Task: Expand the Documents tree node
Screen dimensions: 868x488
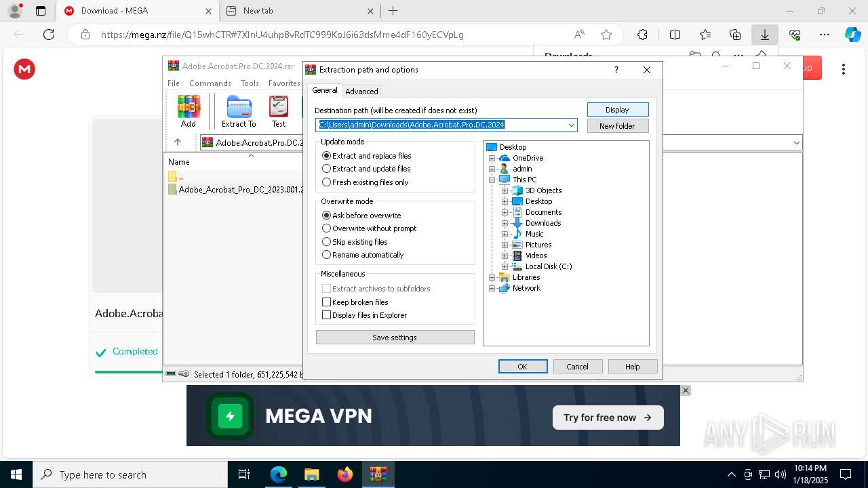Action: (x=505, y=212)
